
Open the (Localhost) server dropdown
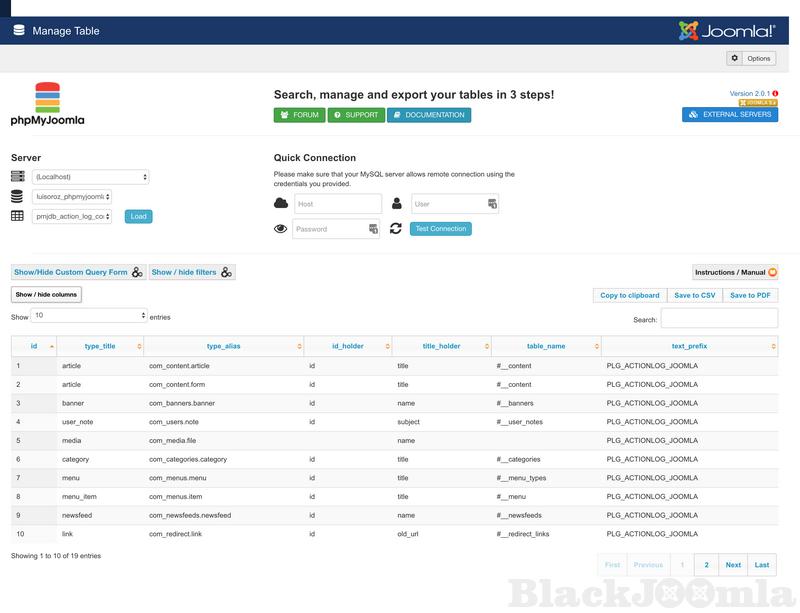pyautogui.click(x=90, y=177)
